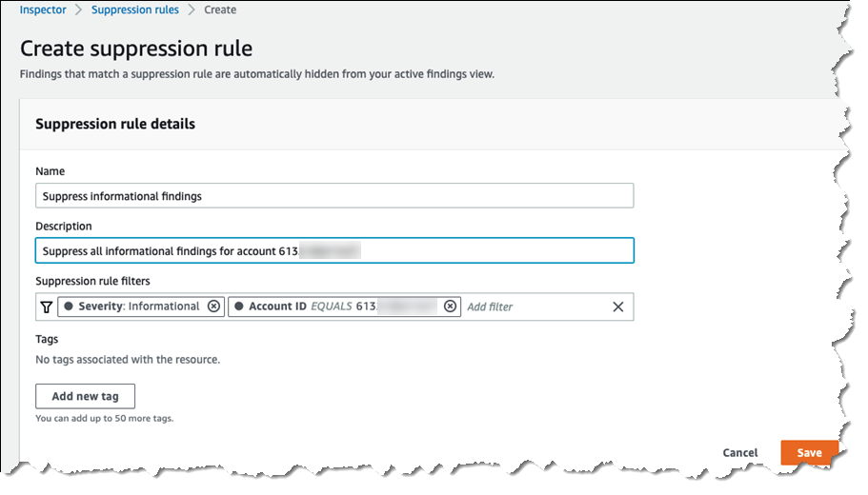Screen dimensions: 868x495
Task: Click 'No tags associated with the resource.' text
Action: click(x=128, y=360)
